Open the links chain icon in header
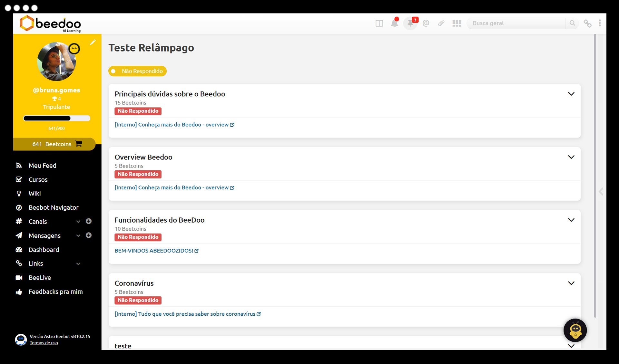This screenshot has height=364, width=619. 588,24
